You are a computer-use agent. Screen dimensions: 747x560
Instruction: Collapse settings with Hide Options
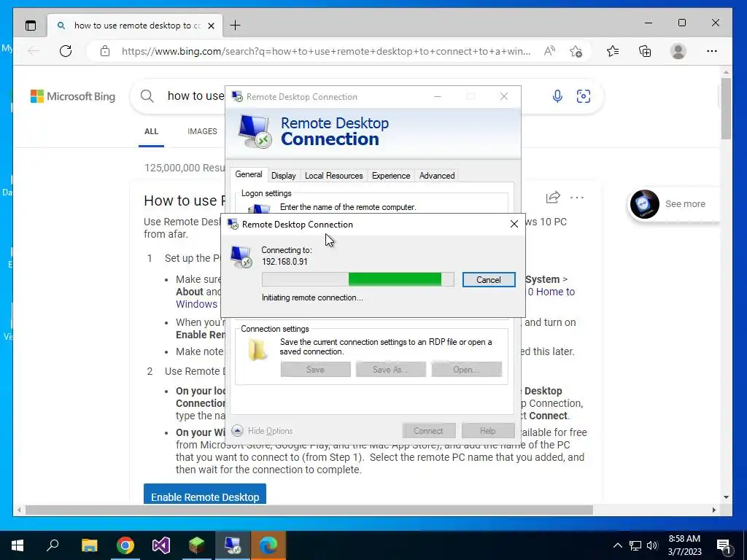point(262,430)
